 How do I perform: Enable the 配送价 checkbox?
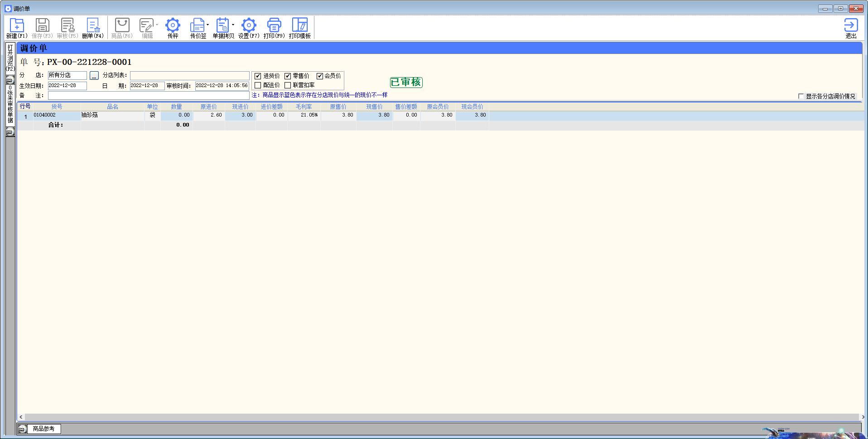point(258,85)
